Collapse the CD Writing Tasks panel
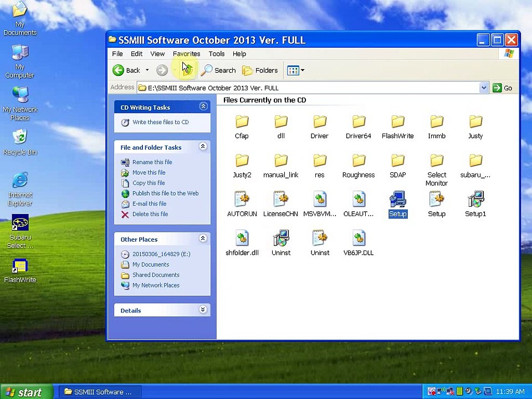This screenshot has height=399, width=532. point(203,106)
